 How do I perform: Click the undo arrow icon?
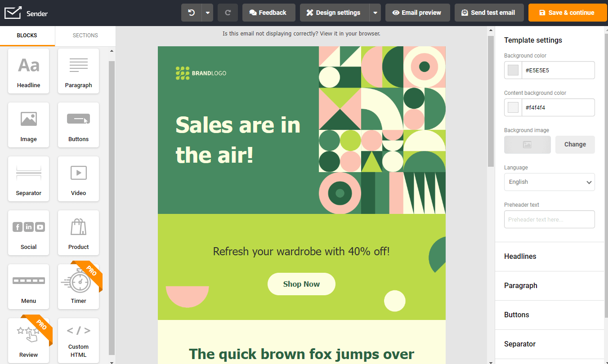click(x=192, y=13)
